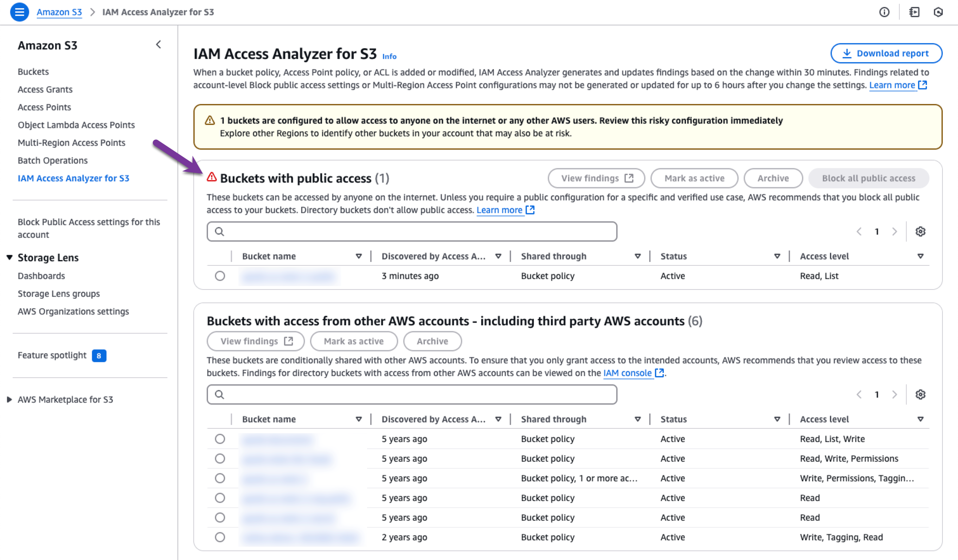The width and height of the screenshot is (958, 560).
Task: Click the Archive button for public buckets
Action: [773, 178]
